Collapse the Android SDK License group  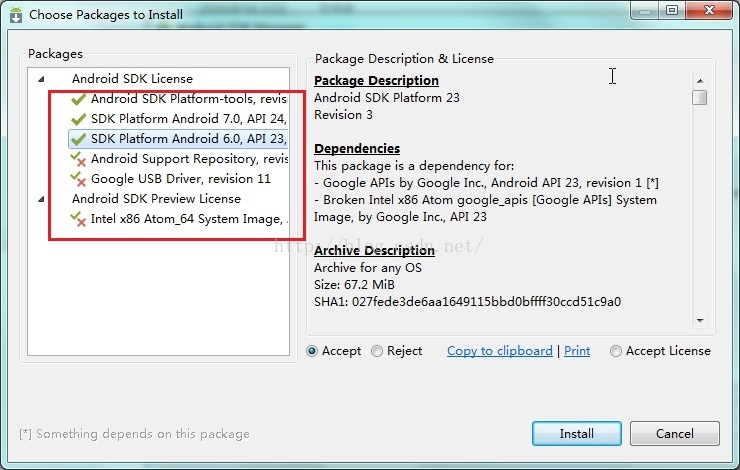(x=41, y=79)
